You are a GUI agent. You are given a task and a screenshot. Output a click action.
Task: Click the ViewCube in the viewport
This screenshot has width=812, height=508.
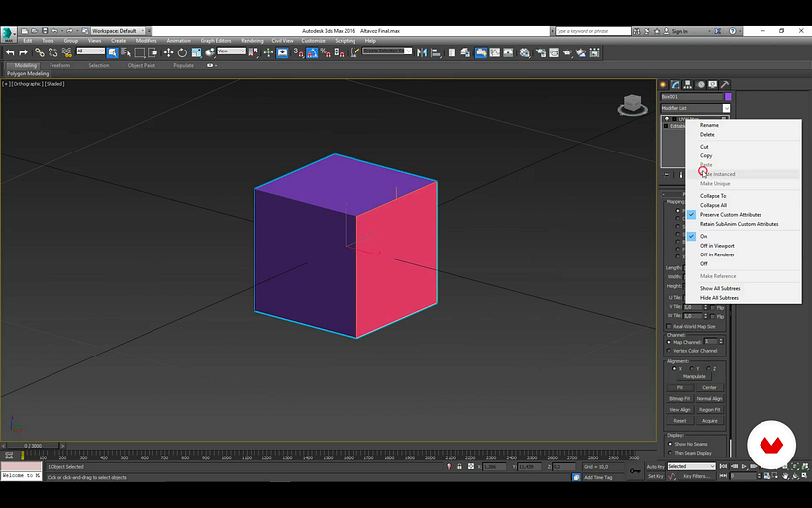(633, 104)
